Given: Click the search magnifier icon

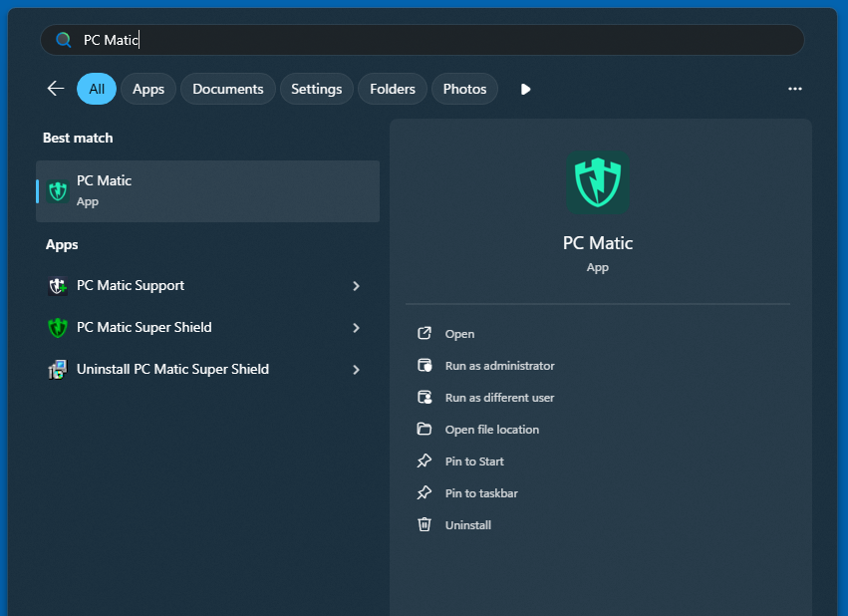Looking at the screenshot, I should pyautogui.click(x=63, y=40).
